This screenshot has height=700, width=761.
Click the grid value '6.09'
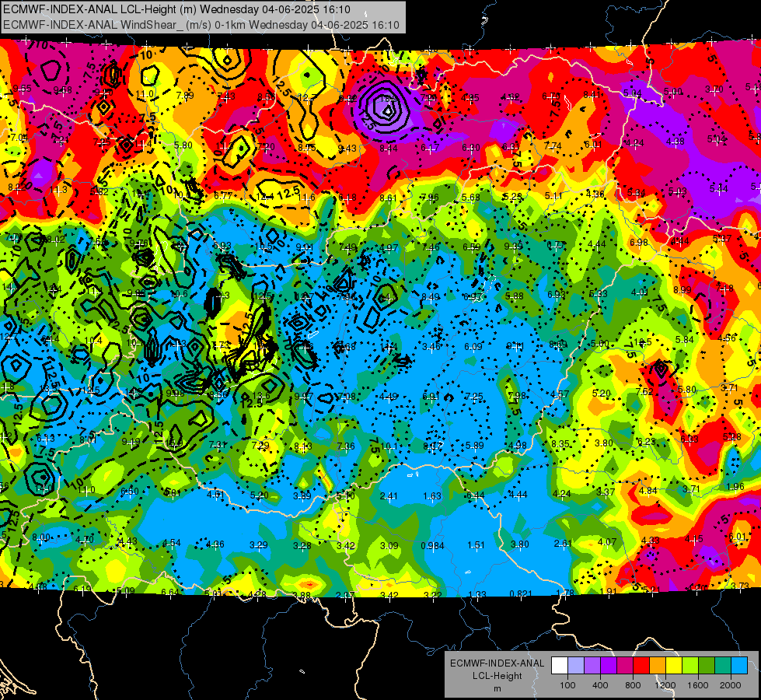(473, 346)
